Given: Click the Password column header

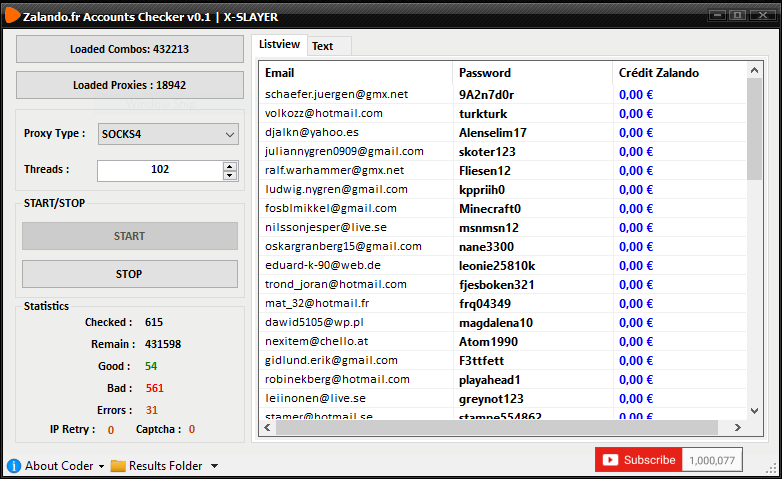Looking at the screenshot, I should point(533,73).
